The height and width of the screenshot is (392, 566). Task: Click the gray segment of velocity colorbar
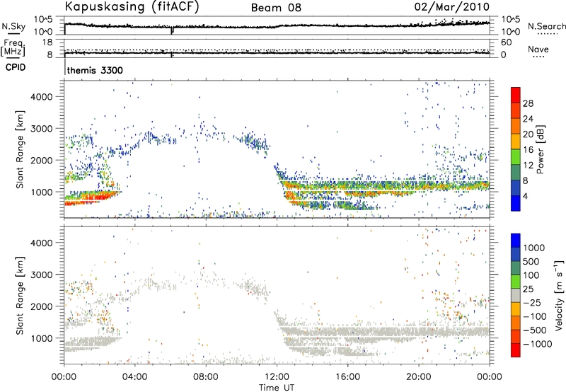(x=516, y=295)
